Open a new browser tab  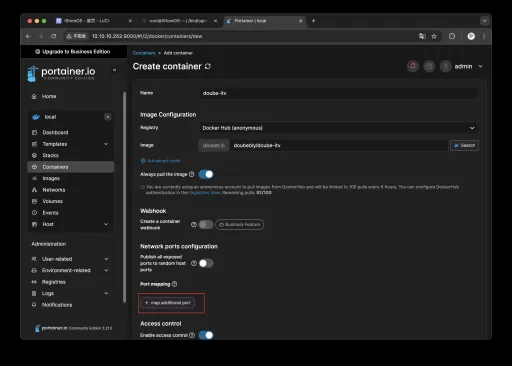click(313, 21)
